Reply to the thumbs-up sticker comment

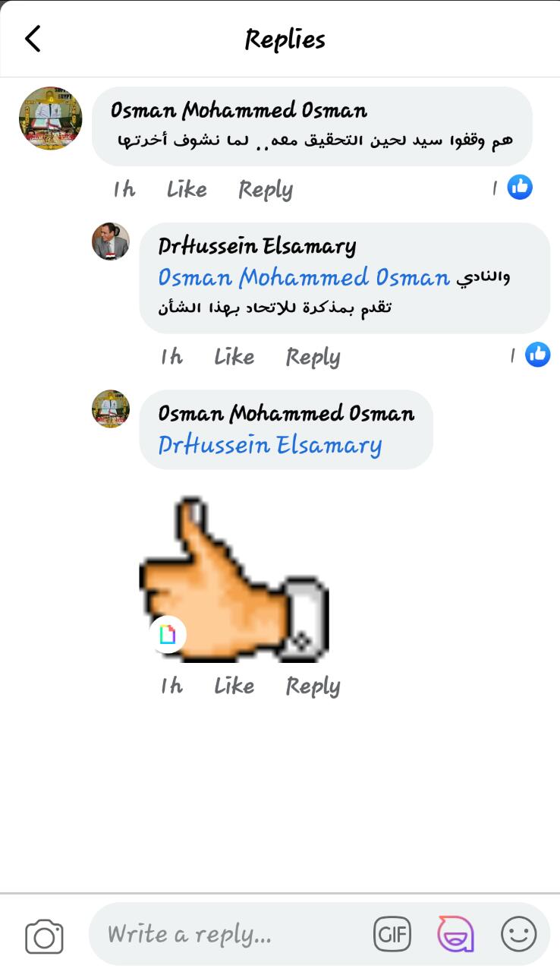[x=313, y=686]
